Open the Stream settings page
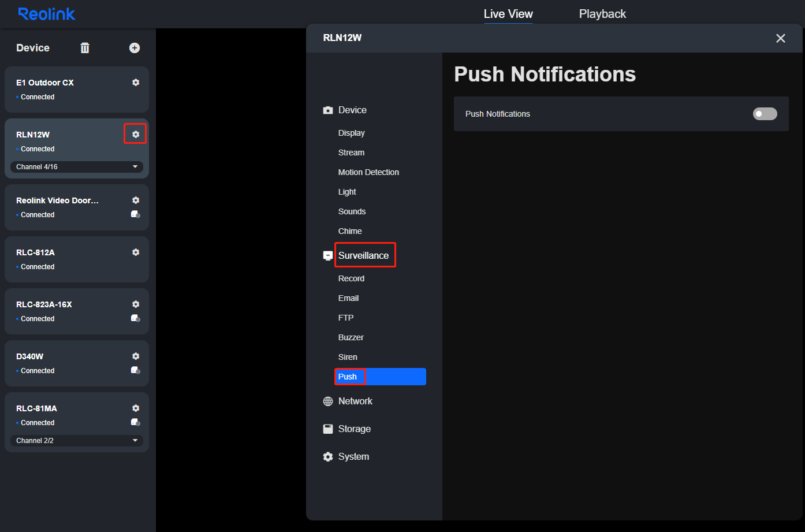The image size is (805, 532). (x=351, y=152)
